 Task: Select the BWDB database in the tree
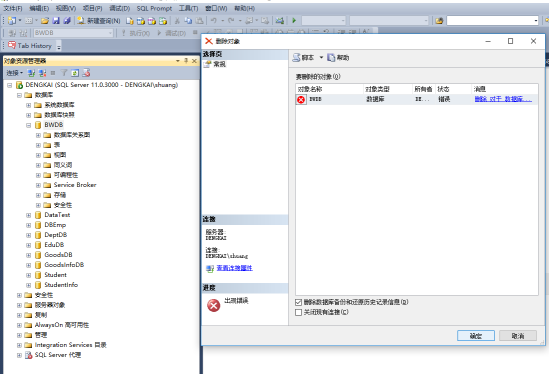[x=54, y=125]
